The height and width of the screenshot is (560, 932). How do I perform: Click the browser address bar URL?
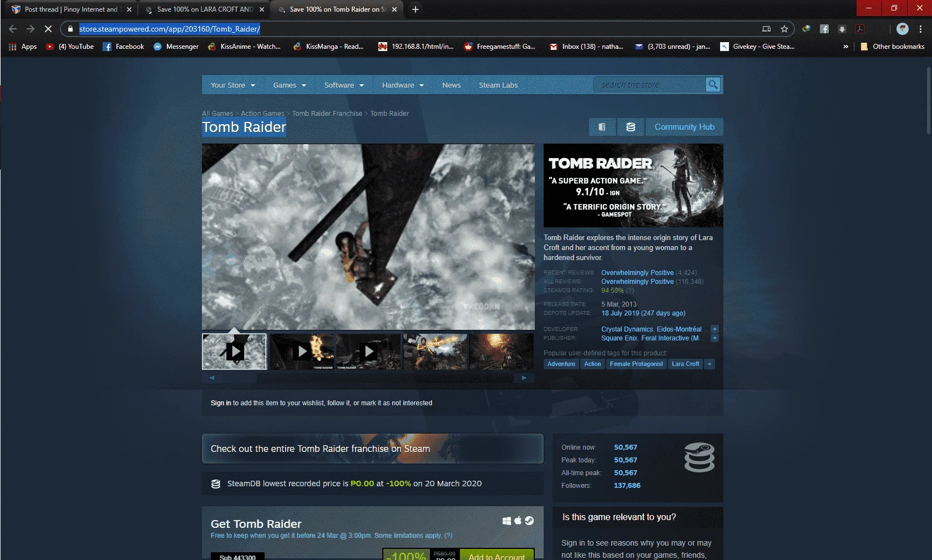(169, 29)
